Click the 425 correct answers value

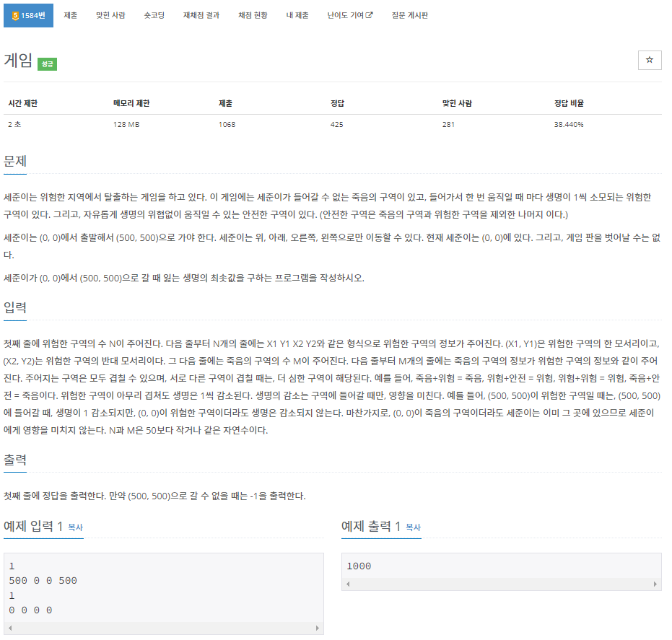click(337, 125)
